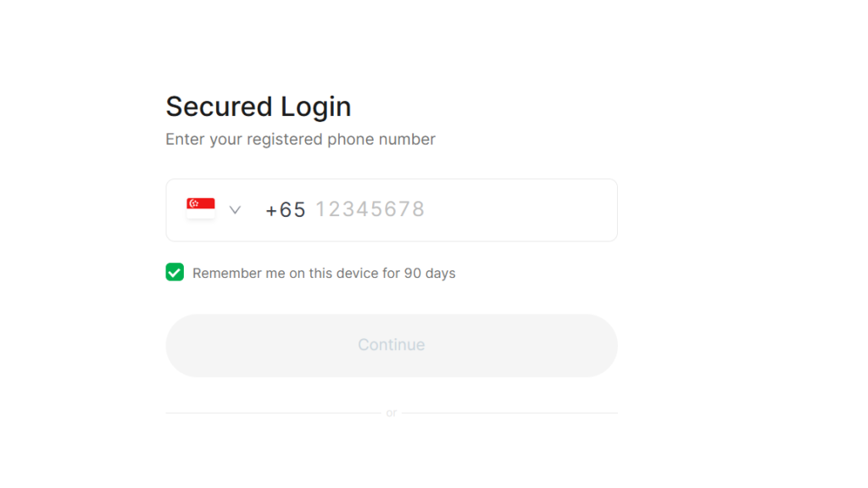The image size is (868, 488).
Task: Click the empty area of phone field
Action: point(520,210)
